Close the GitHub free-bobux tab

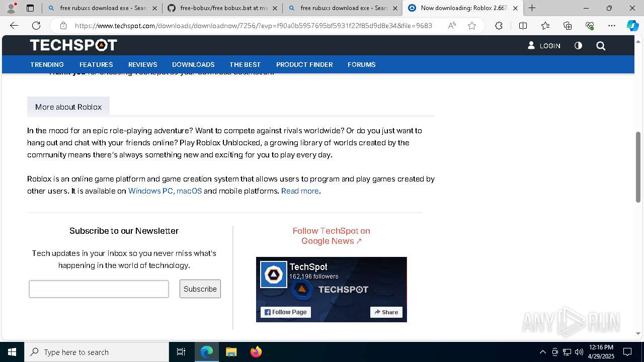[275, 8]
